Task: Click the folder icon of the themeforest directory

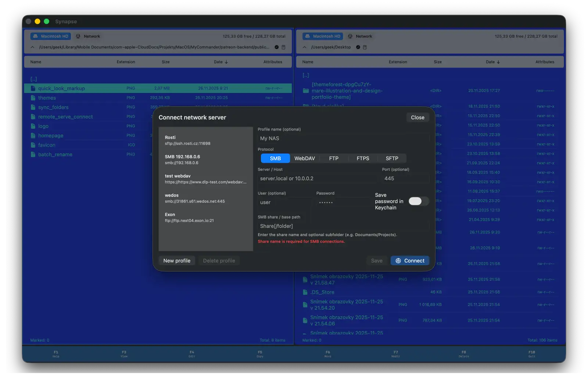Action: (305, 91)
